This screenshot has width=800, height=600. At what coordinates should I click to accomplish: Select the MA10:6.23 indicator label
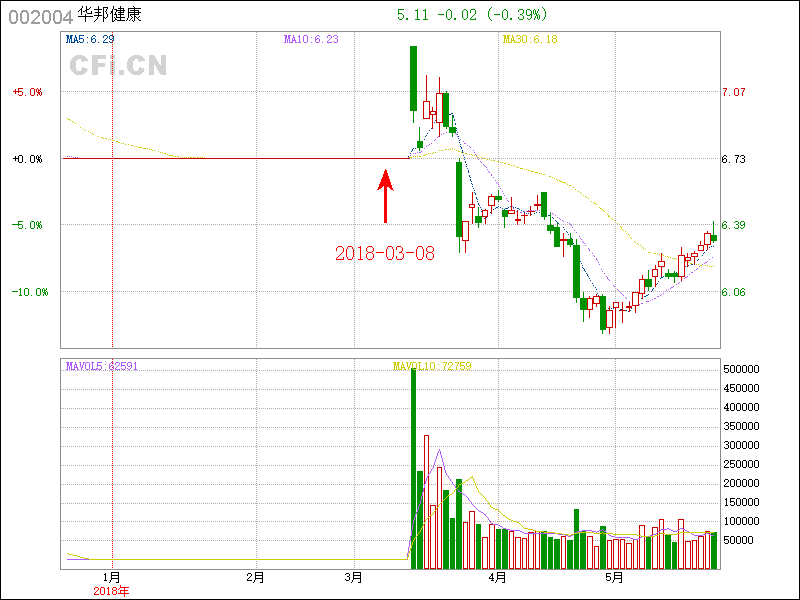(x=311, y=39)
